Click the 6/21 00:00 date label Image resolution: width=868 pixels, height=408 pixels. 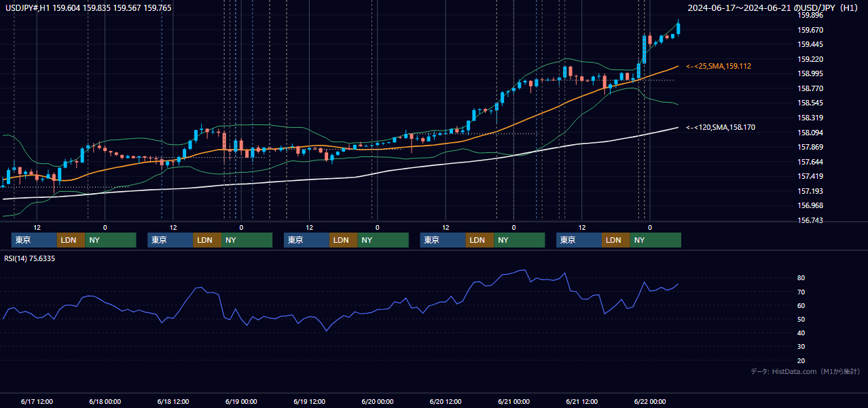click(x=513, y=401)
